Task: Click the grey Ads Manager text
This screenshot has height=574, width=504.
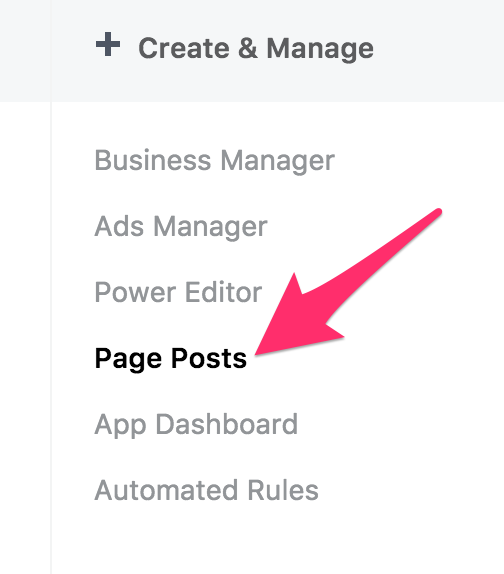Action: (181, 227)
